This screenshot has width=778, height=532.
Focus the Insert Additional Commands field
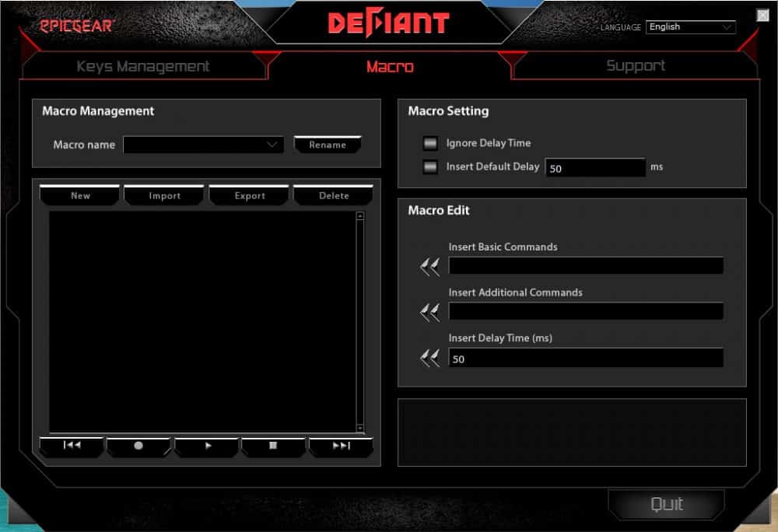586,311
